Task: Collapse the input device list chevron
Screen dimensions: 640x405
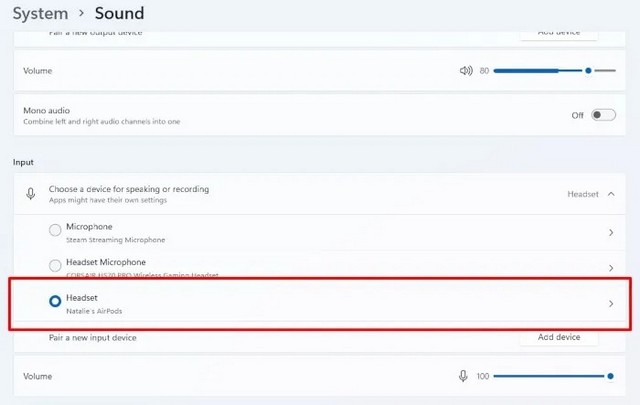Action: click(x=611, y=194)
